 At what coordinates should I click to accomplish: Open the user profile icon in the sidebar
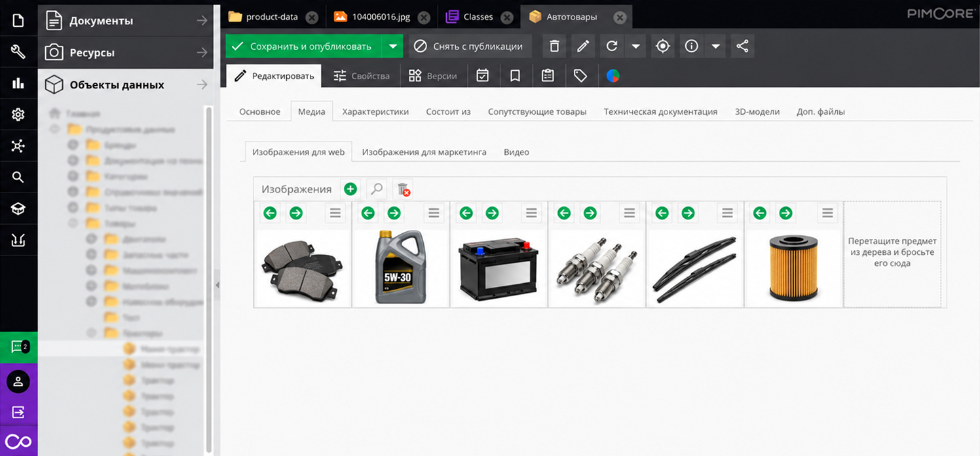[x=18, y=381]
